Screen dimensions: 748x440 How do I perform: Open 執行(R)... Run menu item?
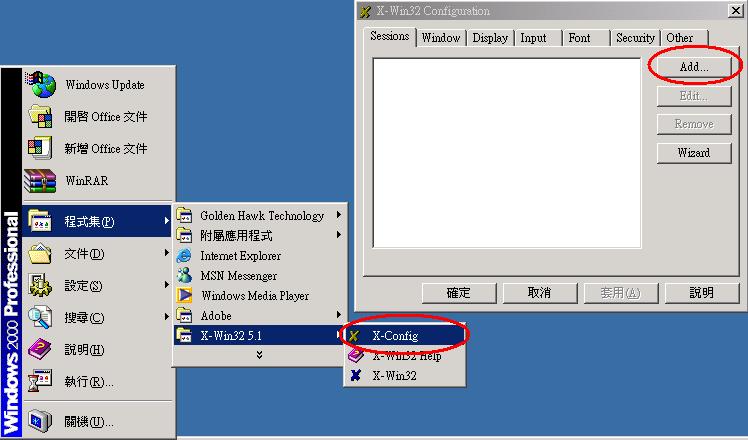tap(88, 382)
